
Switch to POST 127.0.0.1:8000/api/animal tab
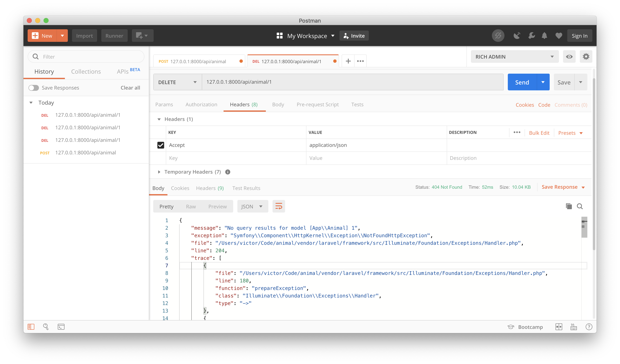tap(199, 61)
